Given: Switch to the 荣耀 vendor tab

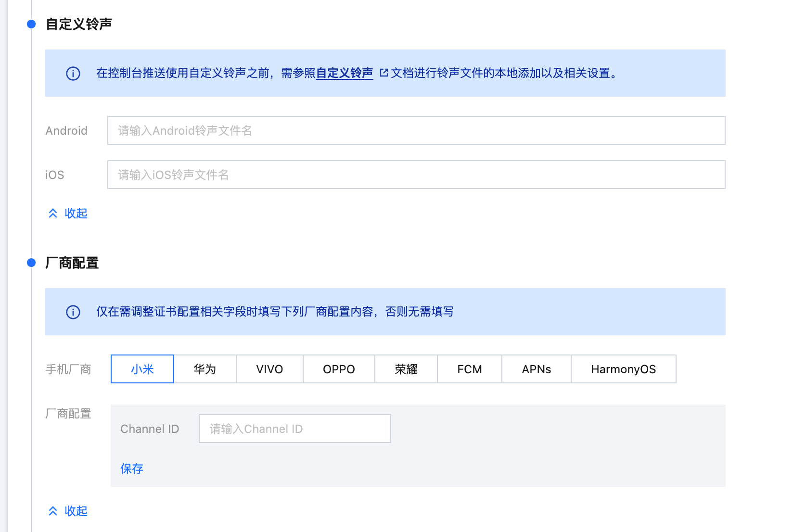Looking at the screenshot, I should click(406, 369).
